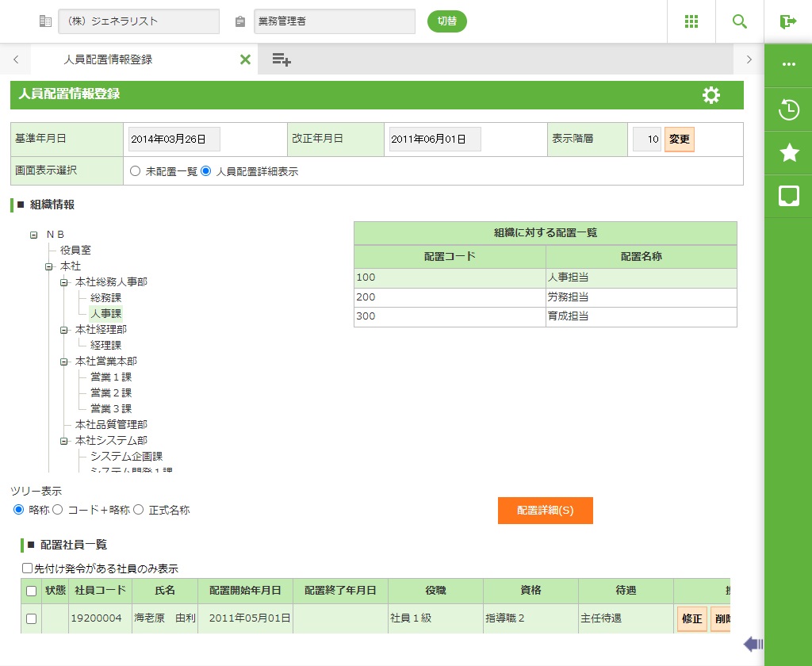Viewport: 812px width, 666px height.
Task: Open history clock icon in sidebar
Action: pos(788,109)
